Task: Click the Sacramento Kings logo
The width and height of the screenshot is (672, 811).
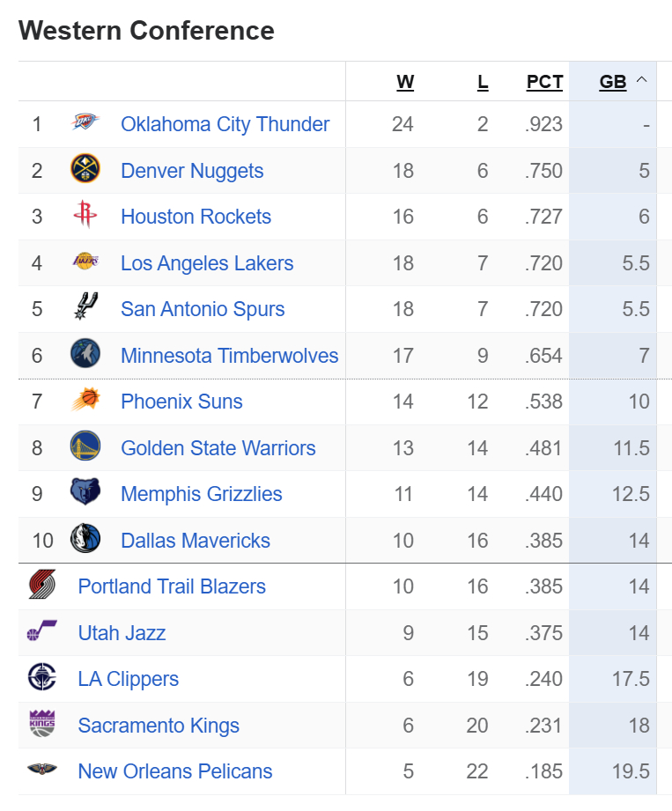Action: coord(42,725)
